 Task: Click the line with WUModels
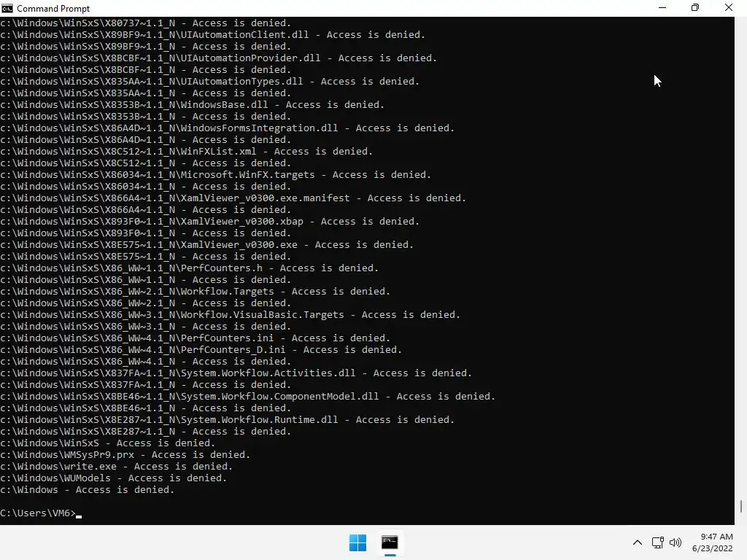coord(113,478)
